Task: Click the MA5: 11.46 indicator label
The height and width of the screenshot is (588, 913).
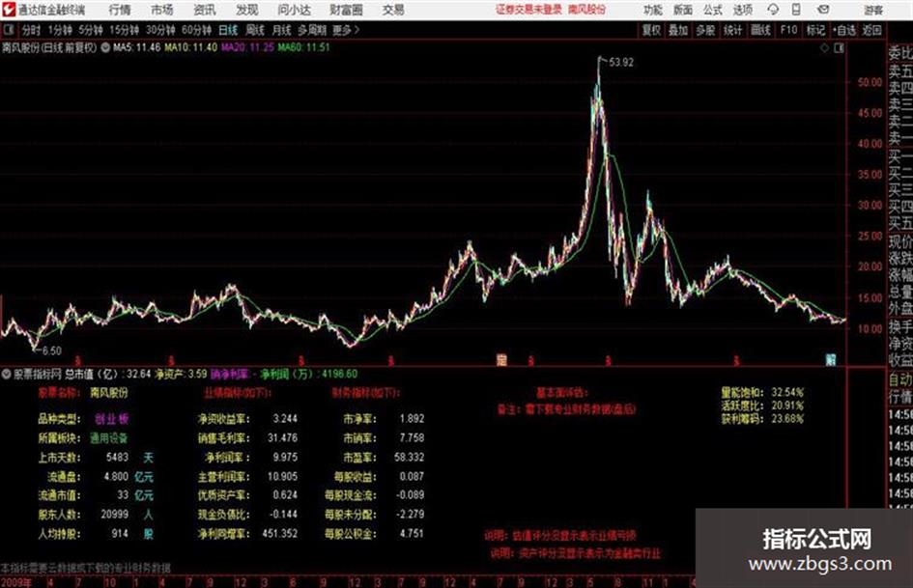Action: [137, 47]
